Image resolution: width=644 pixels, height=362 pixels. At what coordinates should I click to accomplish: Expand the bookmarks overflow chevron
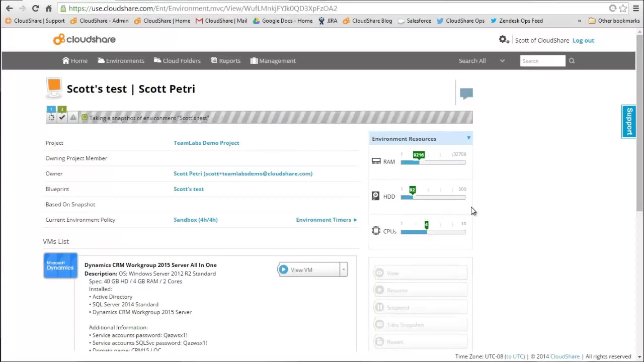[x=579, y=21]
